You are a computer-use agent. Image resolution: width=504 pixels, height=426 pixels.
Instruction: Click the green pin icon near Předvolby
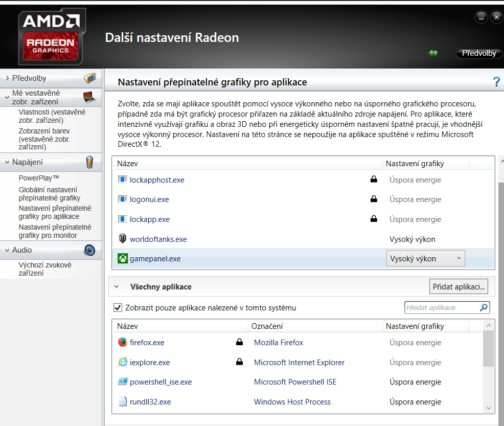(433, 53)
